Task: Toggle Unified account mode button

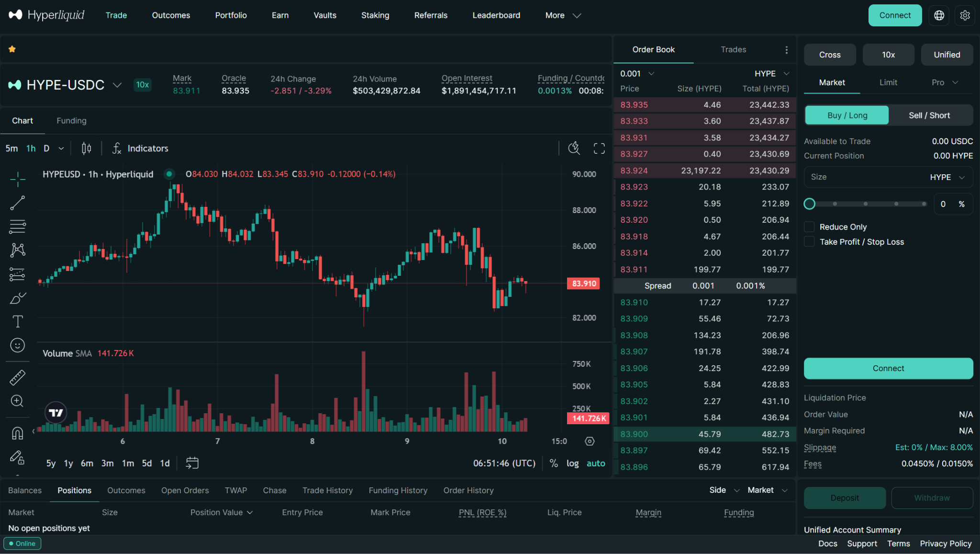Action: (x=947, y=55)
